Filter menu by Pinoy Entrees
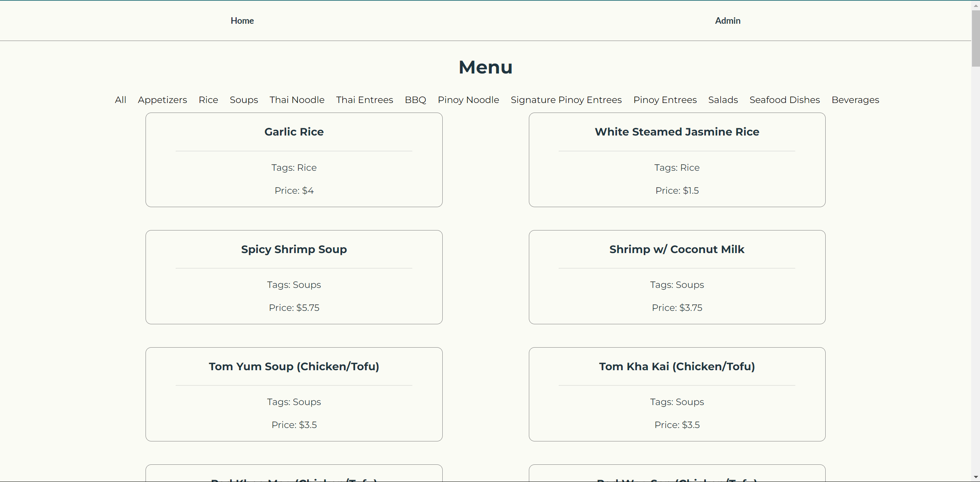 pyautogui.click(x=665, y=100)
